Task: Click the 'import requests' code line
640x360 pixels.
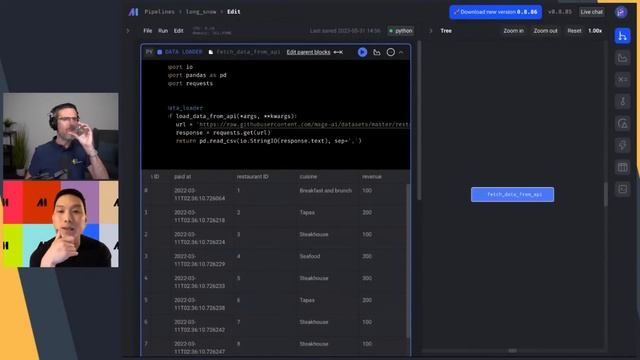Action: coord(190,83)
